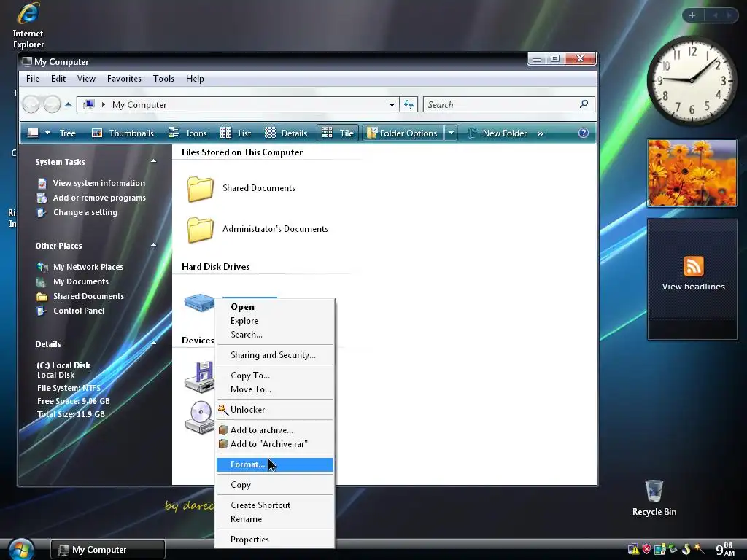Show more toolbar items chevron
Image resolution: width=747 pixels, height=560 pixels.
tap(541, 134)
